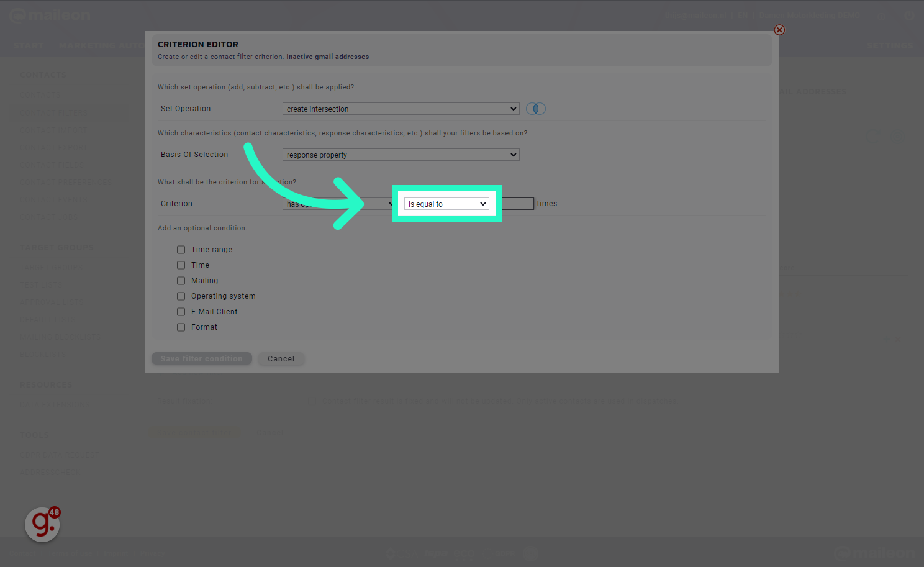
Task: Click 'Inactive gmail addresses' filter name text
Action: 327,57
